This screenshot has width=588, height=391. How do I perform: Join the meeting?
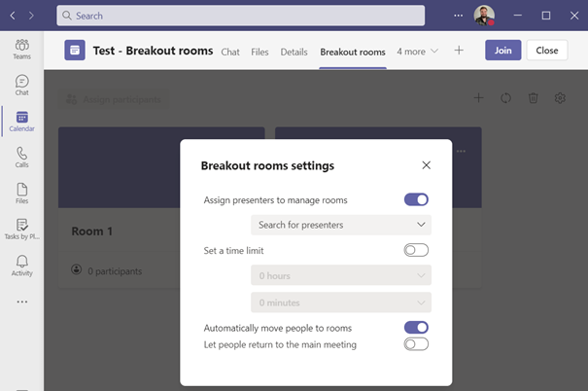pyautogui.click(x=502, y=50)
